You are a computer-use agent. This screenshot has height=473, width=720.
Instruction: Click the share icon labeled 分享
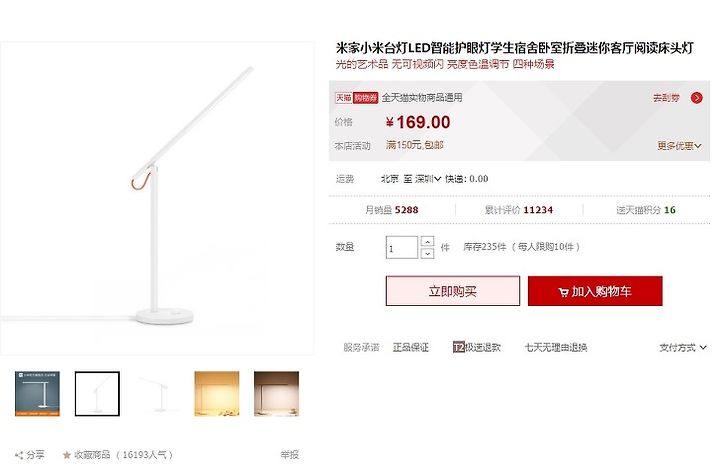[19, 455]
